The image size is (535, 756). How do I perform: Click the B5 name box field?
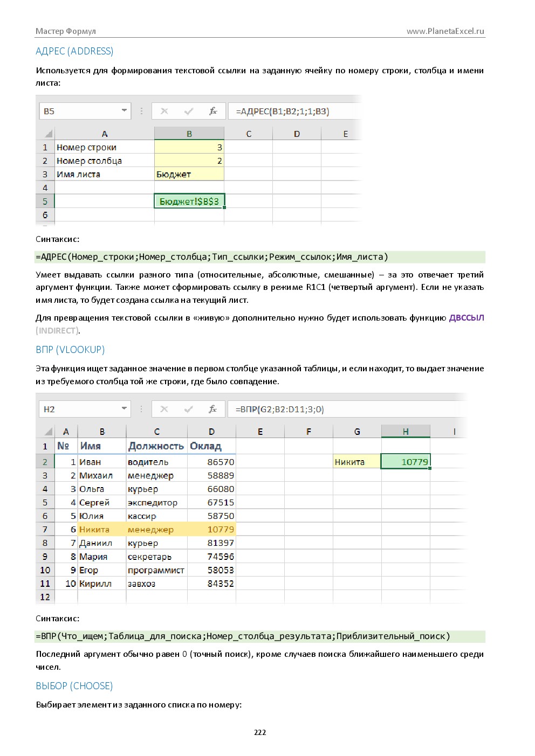click(85, 111)
